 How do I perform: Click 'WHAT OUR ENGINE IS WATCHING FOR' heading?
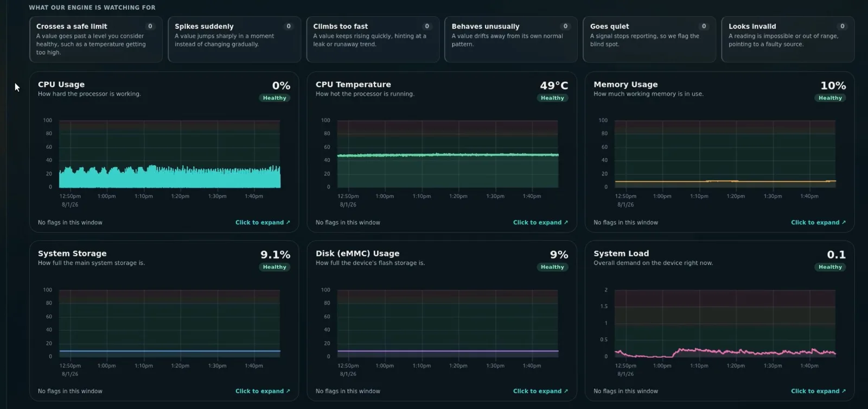pos(92,8)
